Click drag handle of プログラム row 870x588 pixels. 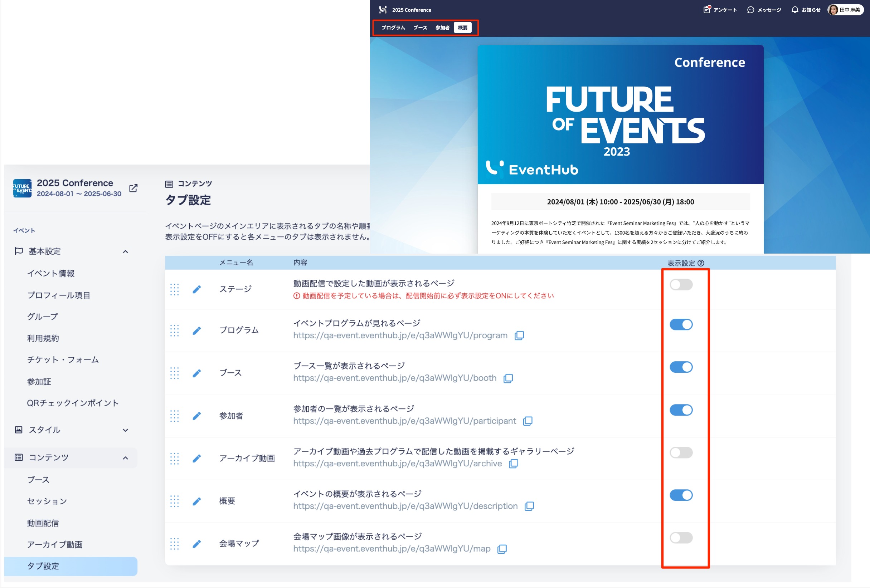coord(174,330)
